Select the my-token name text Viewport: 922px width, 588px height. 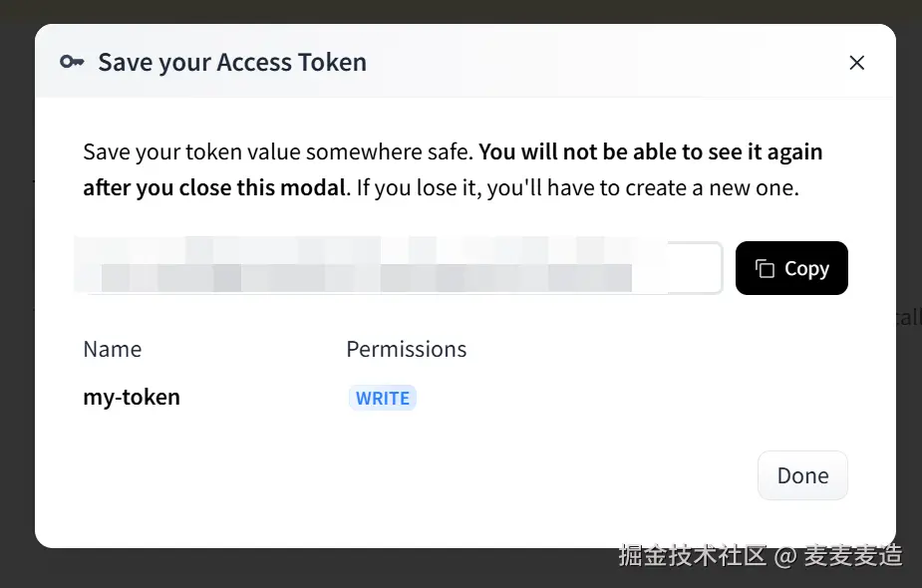(x=132, y=398)
